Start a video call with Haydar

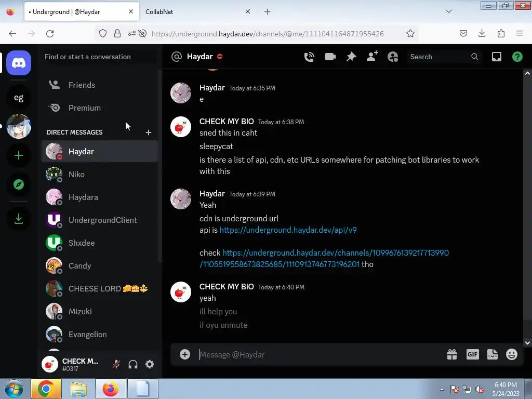pyautogui.click(x=330, y=57)
